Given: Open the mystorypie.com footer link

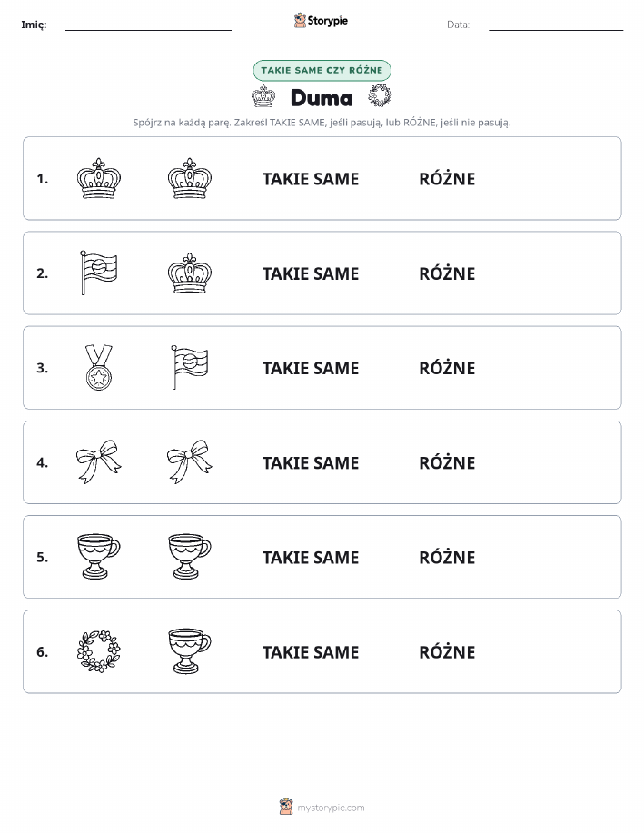Looking at the screenshot, I should [331, 808].
